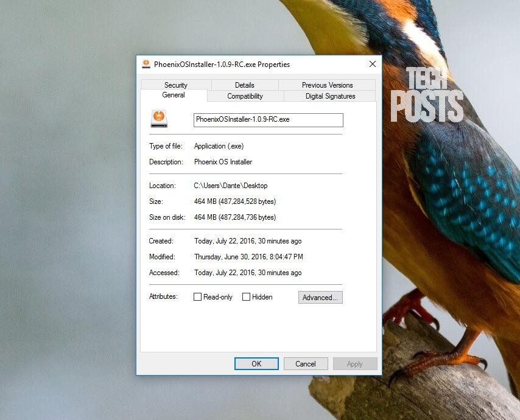Click the title bar Phoenix OS icon
520x420 pixels.
(x=146, y=64)
